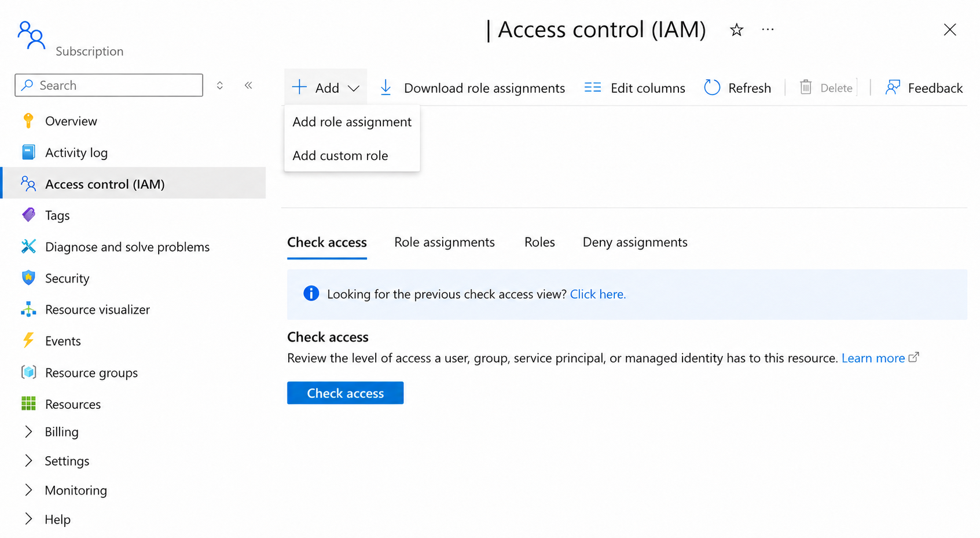Image resolution: width=980 pixels, height=538 pixels.
Task: Click the blue info icon in banner
Action: (x=311, y=294)
